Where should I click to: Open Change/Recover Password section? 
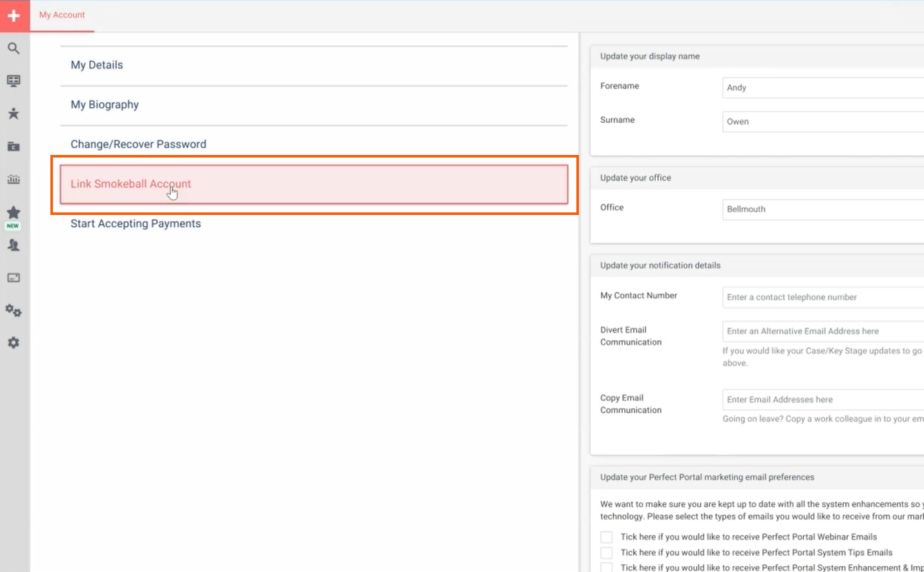[138, 144]
